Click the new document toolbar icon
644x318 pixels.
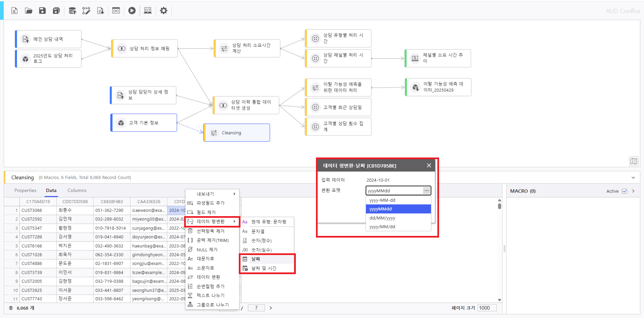coord(14,11)
